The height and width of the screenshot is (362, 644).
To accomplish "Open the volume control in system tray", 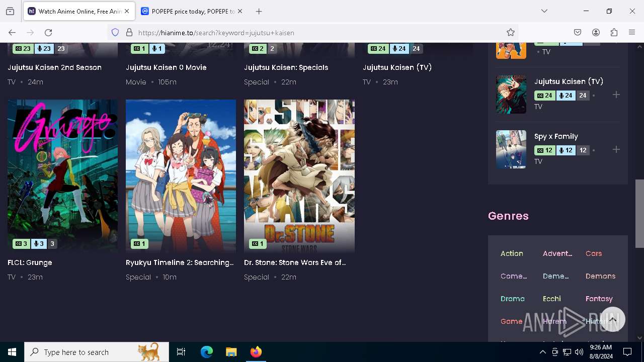I will 579,352.
